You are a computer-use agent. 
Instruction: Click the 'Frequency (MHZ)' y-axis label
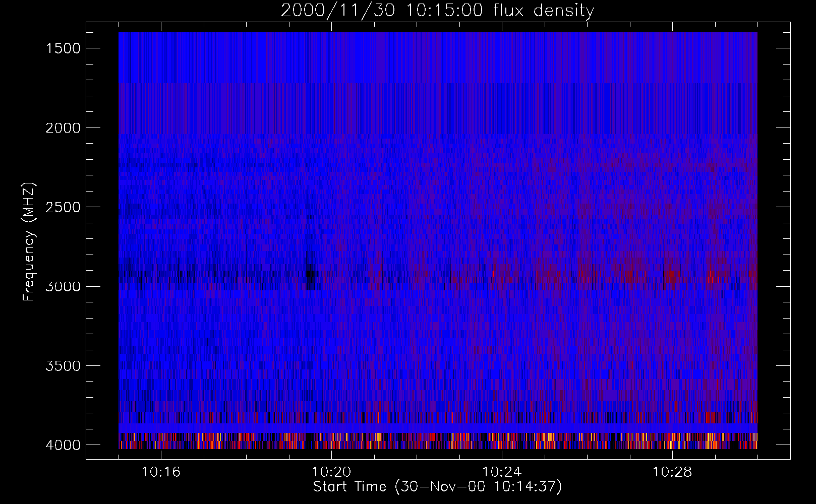click(29, 241)
